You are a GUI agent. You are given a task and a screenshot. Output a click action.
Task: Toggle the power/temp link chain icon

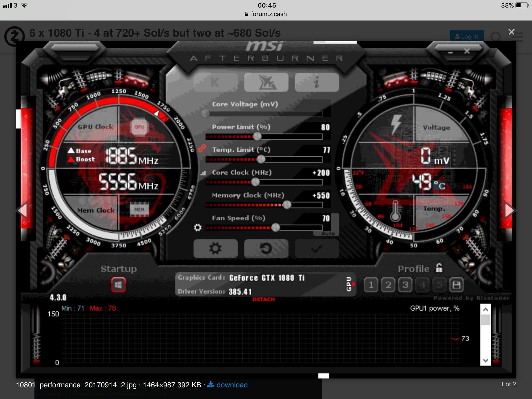(202, 149)
